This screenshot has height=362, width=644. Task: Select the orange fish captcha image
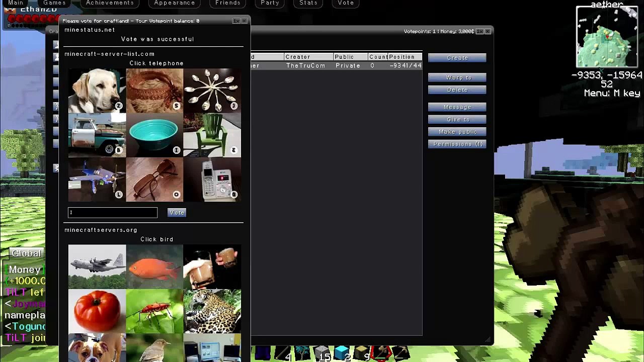pos(154,266)
